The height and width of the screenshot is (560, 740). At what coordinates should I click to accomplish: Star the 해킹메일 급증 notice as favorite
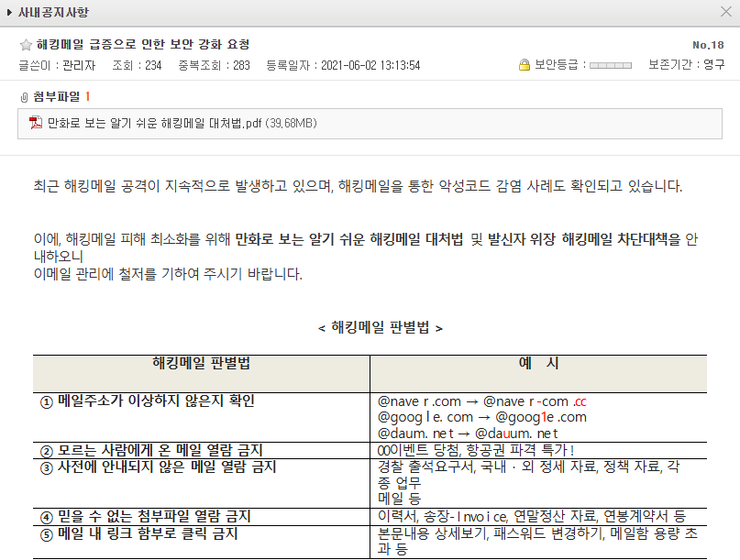pyautogui.click(x=26, y=45)
